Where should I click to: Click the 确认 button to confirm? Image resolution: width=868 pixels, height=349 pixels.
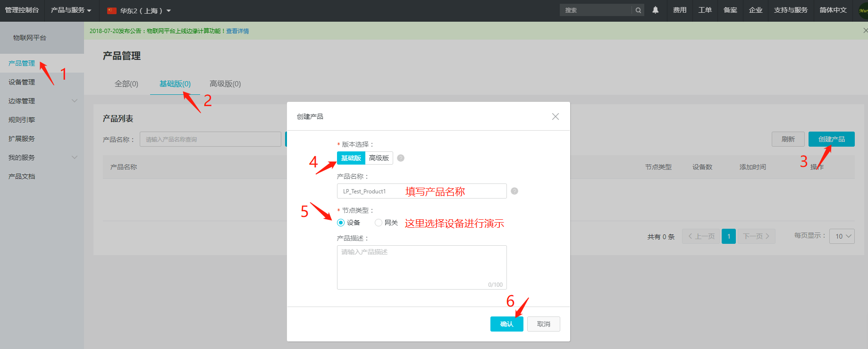506,324
